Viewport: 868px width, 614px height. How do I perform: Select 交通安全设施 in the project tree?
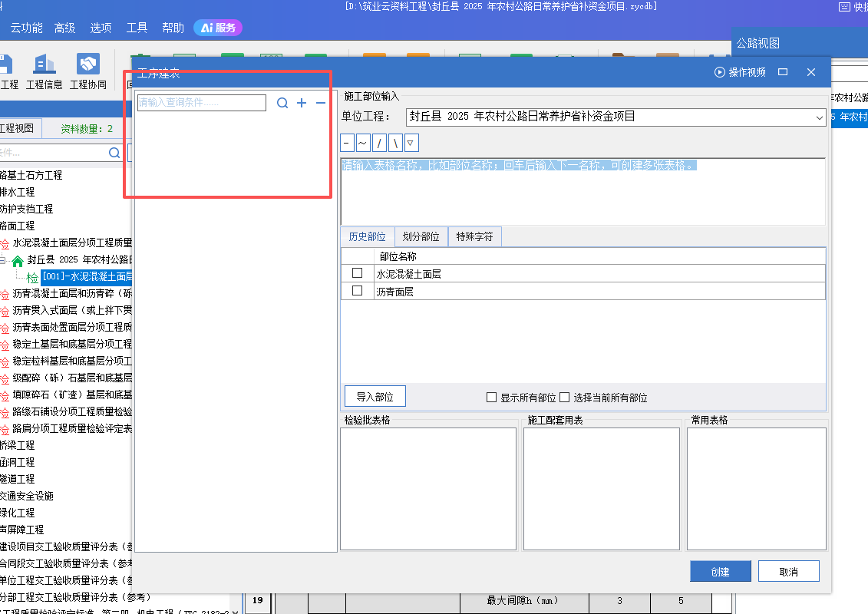click(x=27, y=496)
